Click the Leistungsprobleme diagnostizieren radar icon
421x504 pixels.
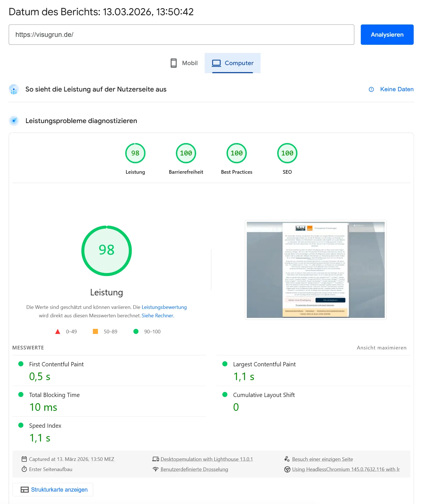(x=14, y=121)
